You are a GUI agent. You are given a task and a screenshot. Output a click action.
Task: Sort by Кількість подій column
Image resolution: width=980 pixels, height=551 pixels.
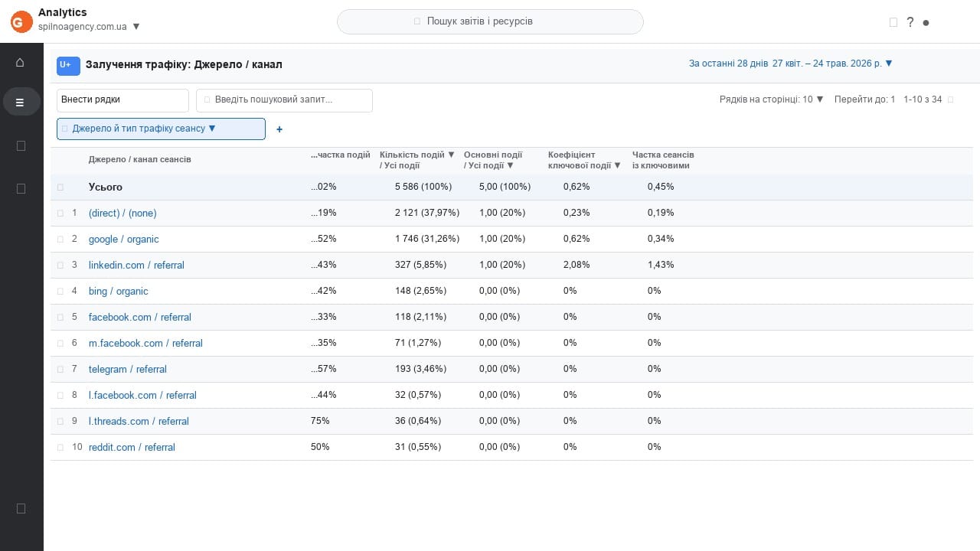(417, 160)
